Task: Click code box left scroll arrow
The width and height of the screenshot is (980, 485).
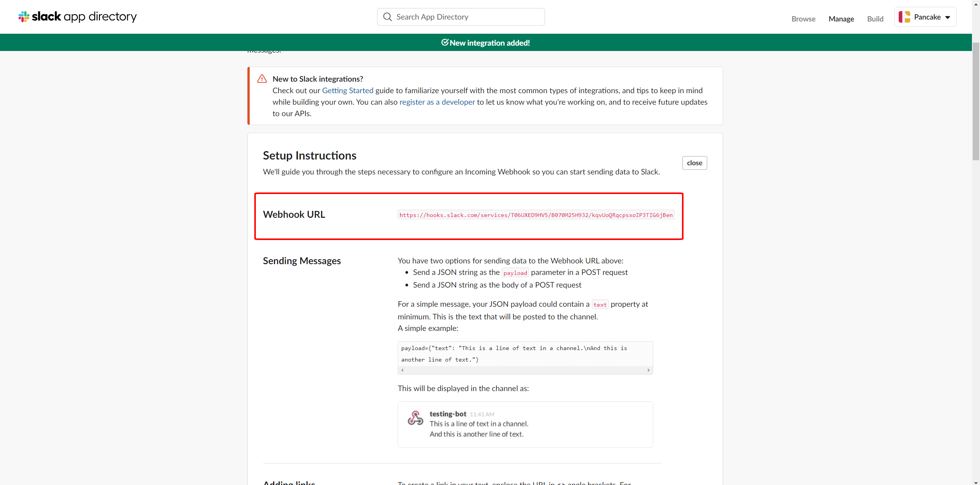Action: point(402,370)
